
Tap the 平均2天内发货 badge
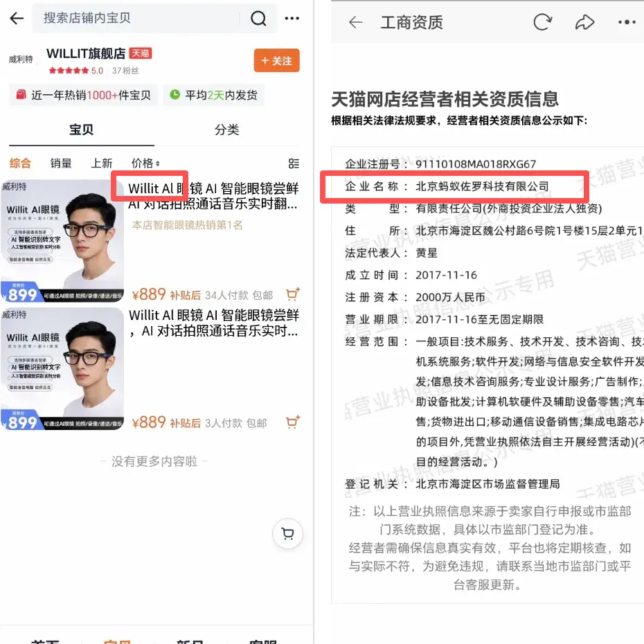pos(214,95)
